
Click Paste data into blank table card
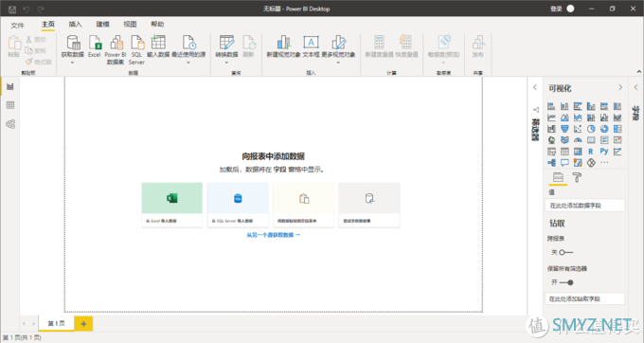pos(303,205)
